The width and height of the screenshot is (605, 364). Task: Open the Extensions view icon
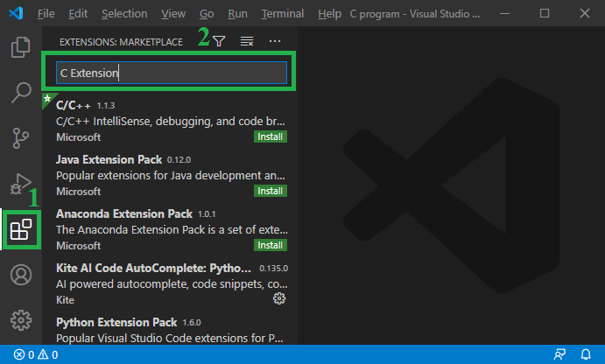pyautogui.click(x=21, y=230)
